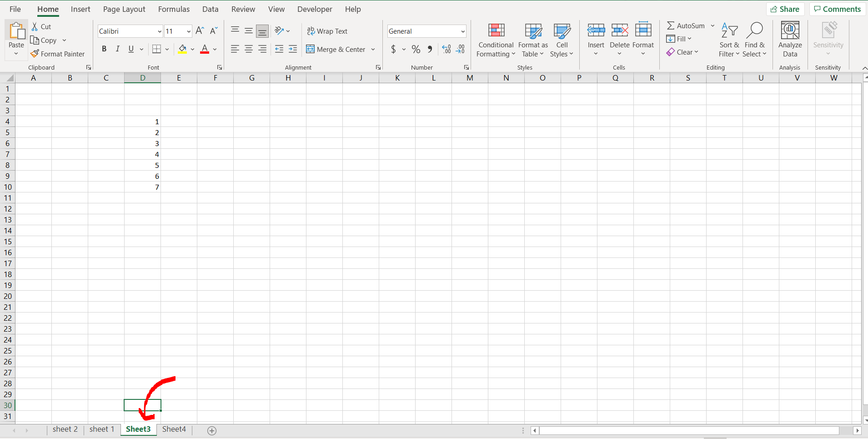Click the Increase Font Size icon
The height and width of the screenshot is (439, 868).
(200, 31)
